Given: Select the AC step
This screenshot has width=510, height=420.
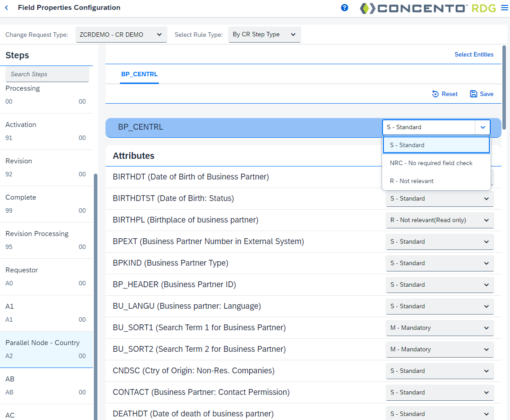Looking at the screenshot, I should [47, 413].
